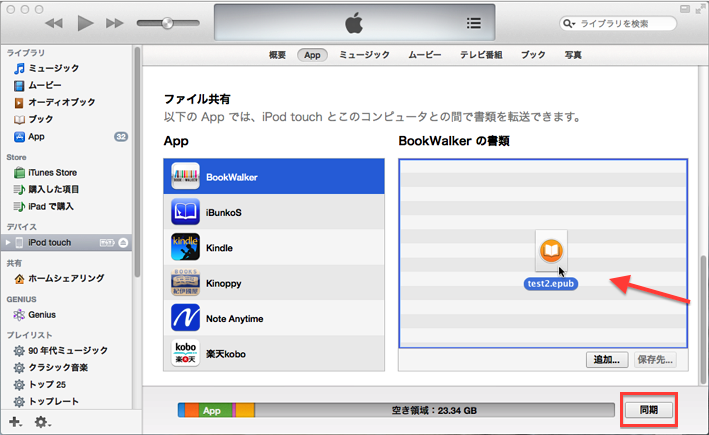
Task: Select BookWalker in the App list
Action: coord(274,176)
